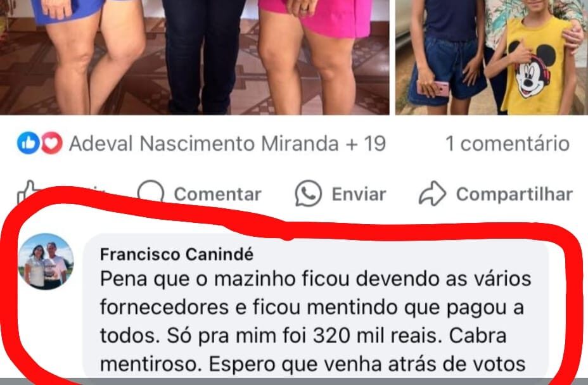Viewport: 588px width, 385px height.
Task: Click the Enviar button label
Action: pos(359,194)
